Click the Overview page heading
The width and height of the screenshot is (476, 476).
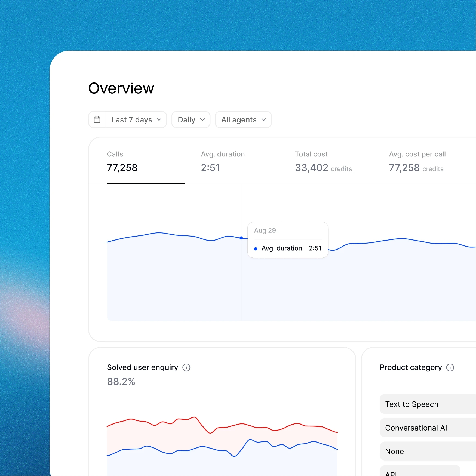click(x=121, y=88)
